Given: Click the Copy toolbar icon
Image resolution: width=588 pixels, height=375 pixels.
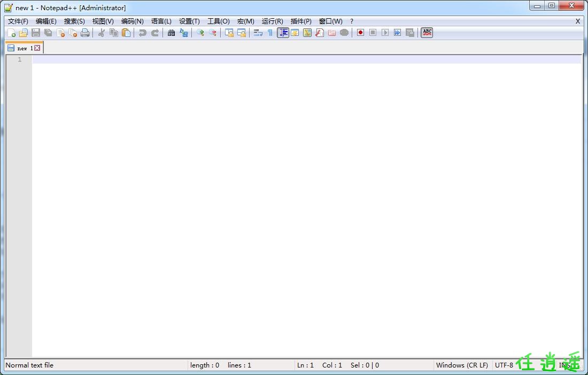Looking at the screenshot, I should click(114, 33).
